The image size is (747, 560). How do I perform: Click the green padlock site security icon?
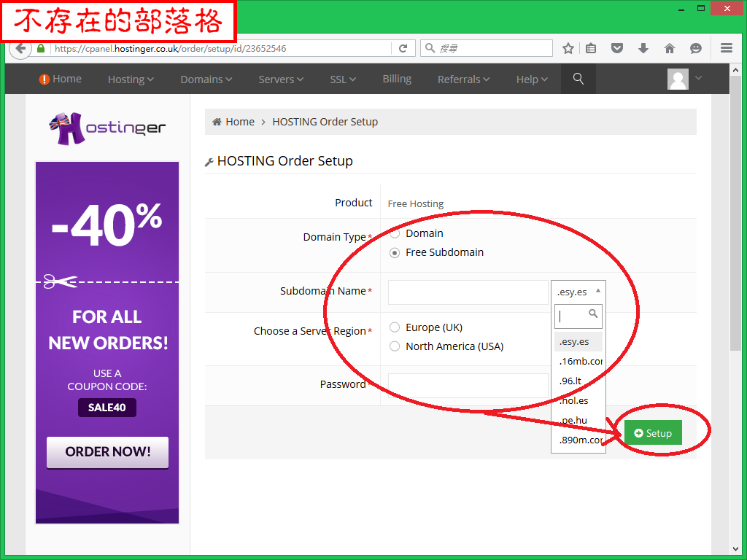(41, 49)
